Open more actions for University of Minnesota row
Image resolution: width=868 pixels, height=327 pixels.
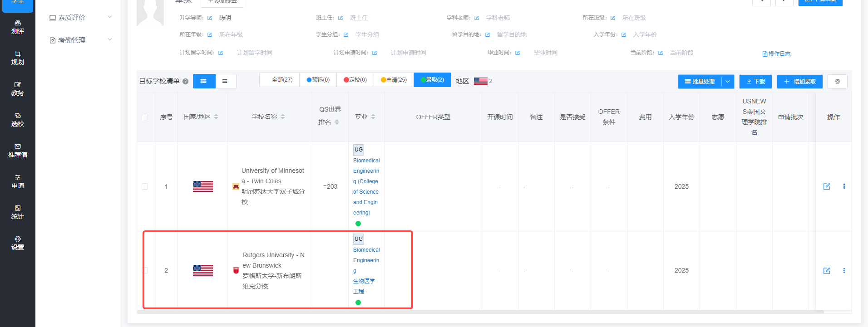tap(844, 186)
